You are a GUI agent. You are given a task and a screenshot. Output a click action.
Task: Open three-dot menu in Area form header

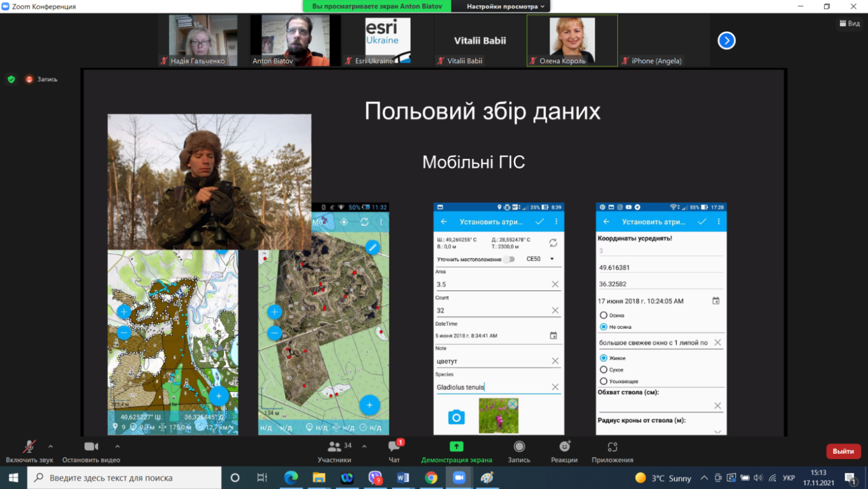pyautogui.click(x=556, y=222)
